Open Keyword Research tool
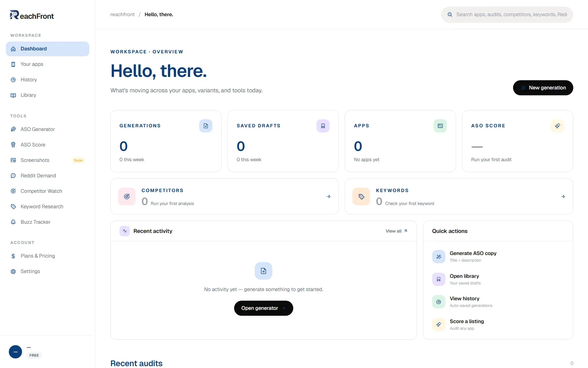This screenshot has width=588, height=368. [x=47, y=206]
